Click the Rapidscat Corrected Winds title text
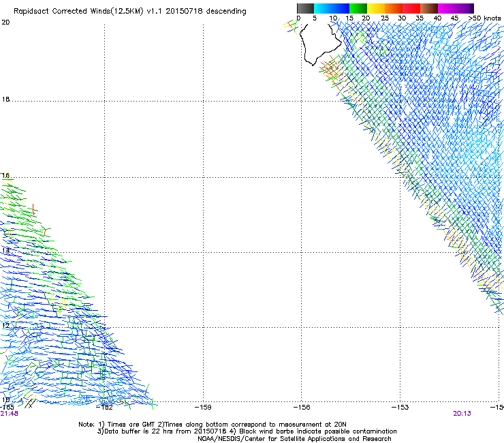The width and height of the screenshot is (504, 443). (130, 12)
